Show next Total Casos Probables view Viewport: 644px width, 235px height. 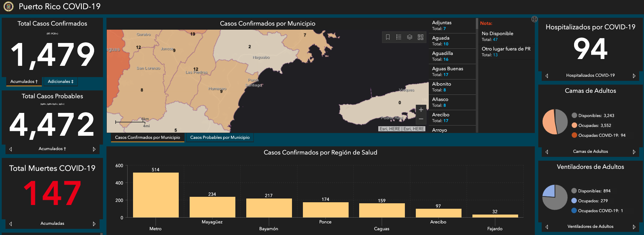(94, 149)
